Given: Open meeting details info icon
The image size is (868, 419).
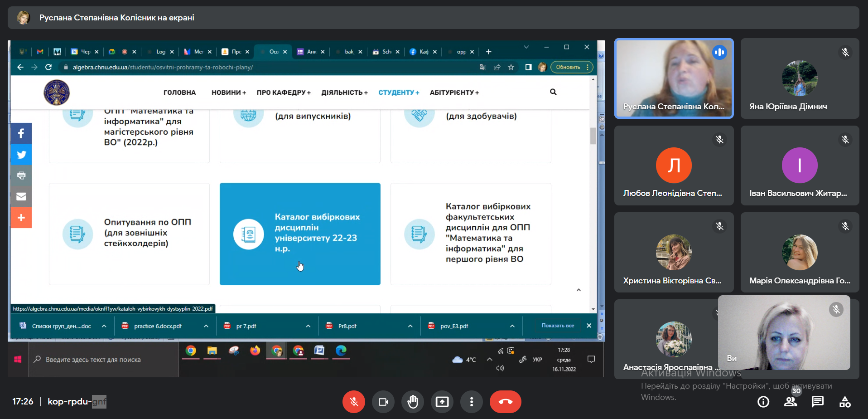Looking at the screenshot, I should coord(763,402).
